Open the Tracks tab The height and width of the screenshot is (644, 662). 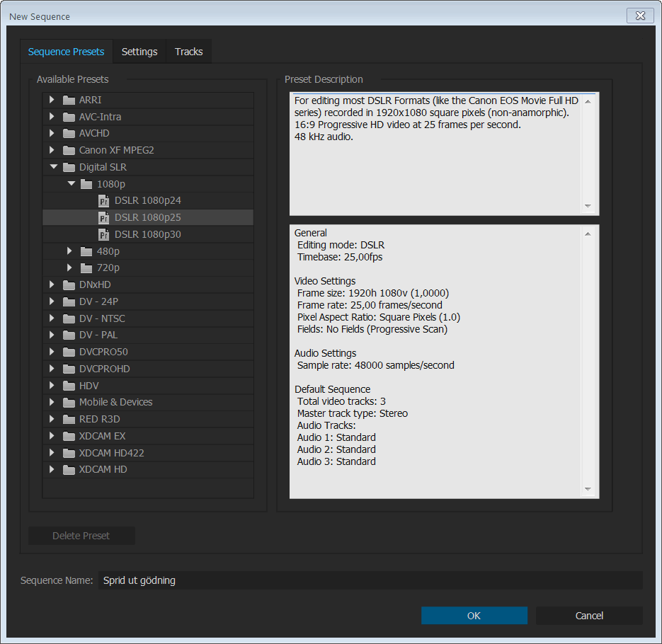click(x=188, y=52)
